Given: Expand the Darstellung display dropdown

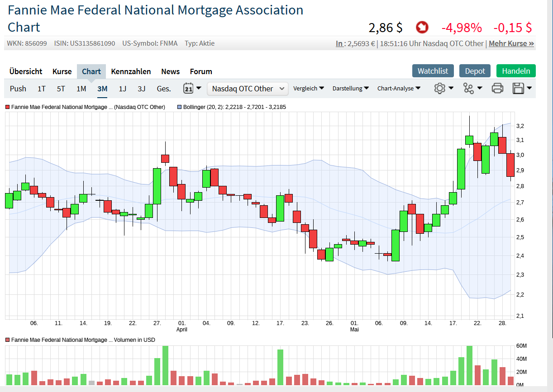Looking at the screenshot, I should [x=351, y=89].
